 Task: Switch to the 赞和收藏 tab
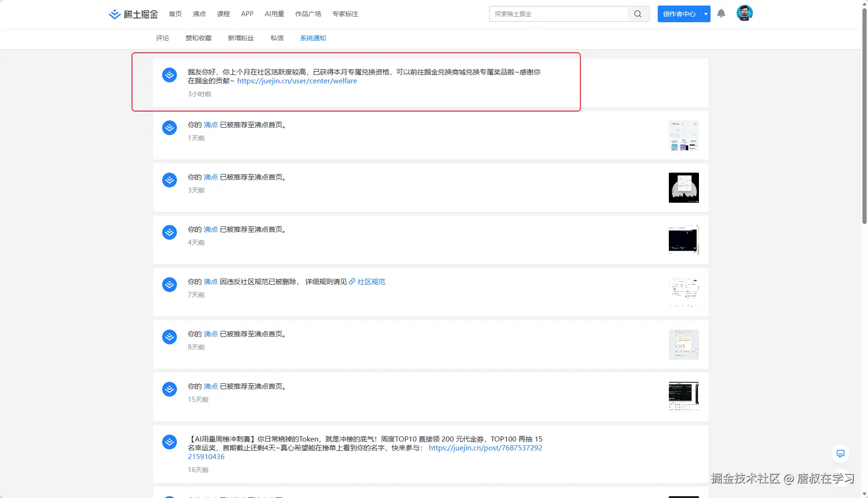point(199,38)
